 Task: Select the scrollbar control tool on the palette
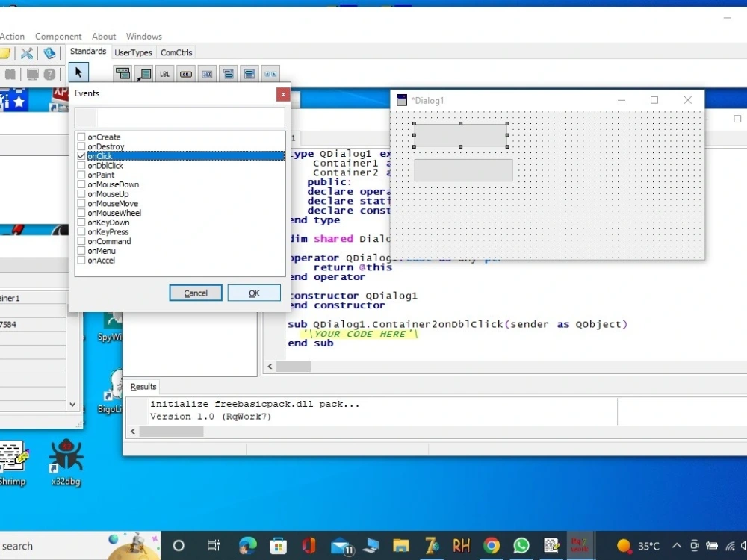click(270, 73)
